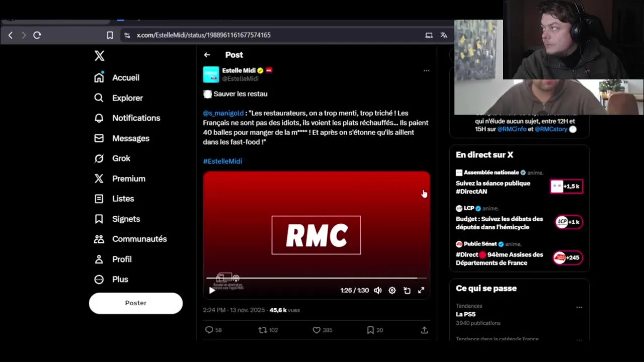
Task: Click the +1 k listeners badge
Action: [x=569, y=222]
